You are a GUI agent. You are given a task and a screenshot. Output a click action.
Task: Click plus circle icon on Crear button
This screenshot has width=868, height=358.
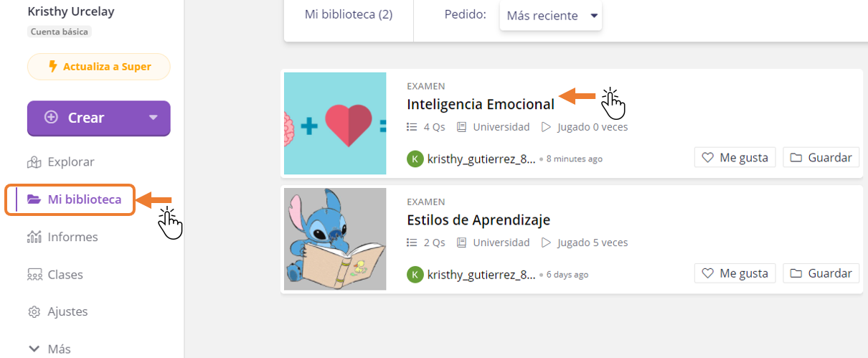[51, 118]
